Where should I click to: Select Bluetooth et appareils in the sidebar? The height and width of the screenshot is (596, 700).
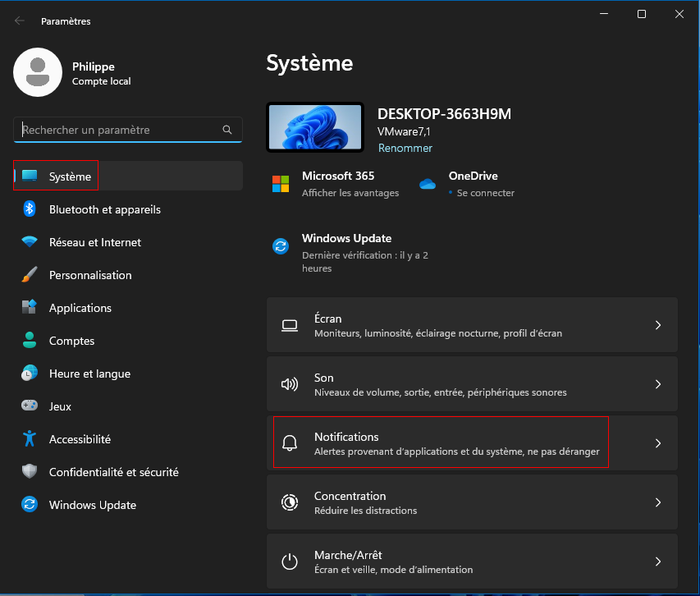point(128,209)
